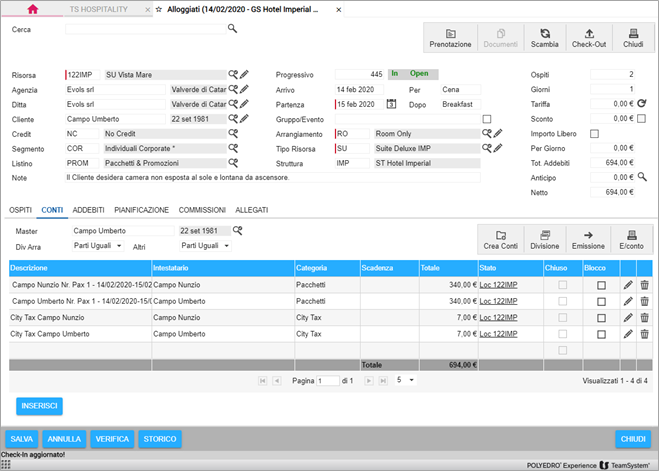
Task: Sort by the Descrizione column header
Action: (80, 268)
